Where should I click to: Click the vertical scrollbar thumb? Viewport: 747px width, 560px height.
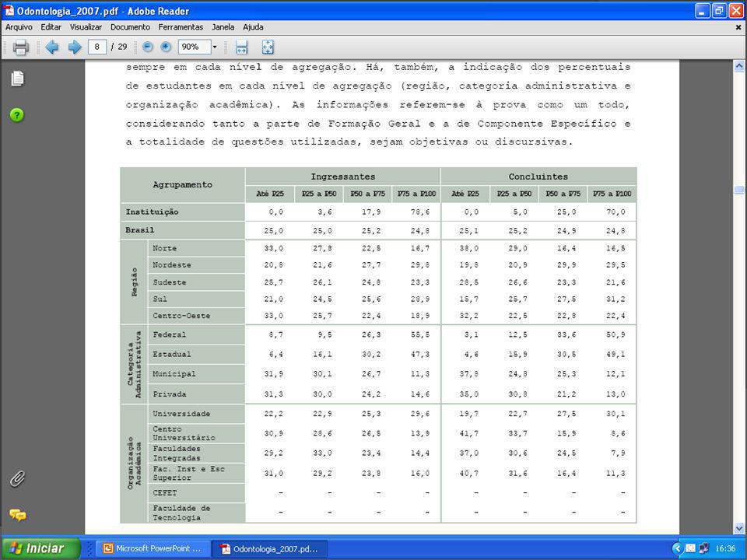tap(739, 190)
